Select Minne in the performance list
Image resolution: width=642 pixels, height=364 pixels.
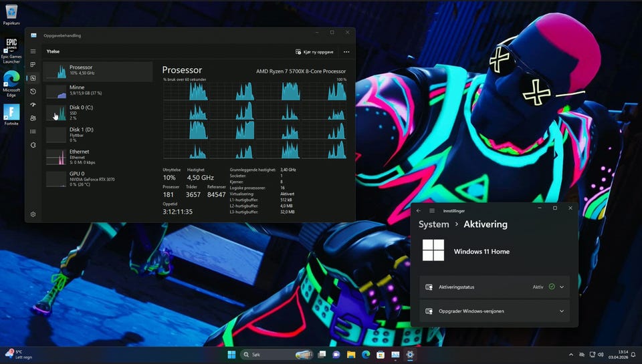pyautogui.click(x=98, y=90)
